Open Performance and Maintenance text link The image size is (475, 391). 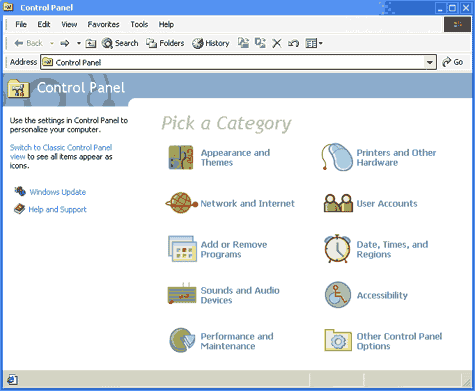tap(237, 341)
